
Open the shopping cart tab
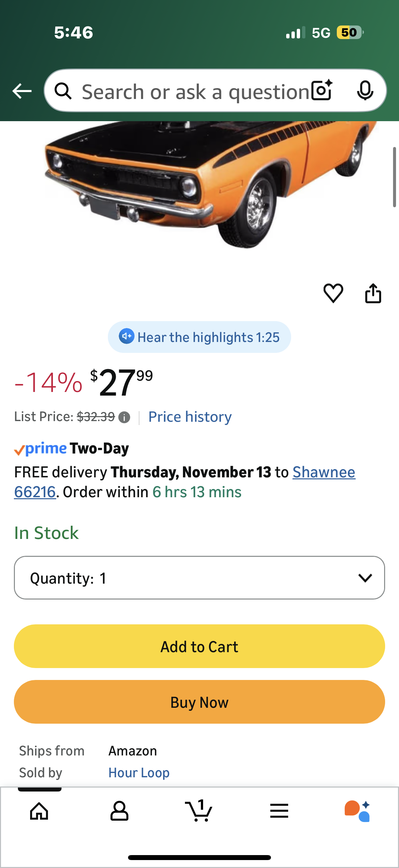click(199, 811)
